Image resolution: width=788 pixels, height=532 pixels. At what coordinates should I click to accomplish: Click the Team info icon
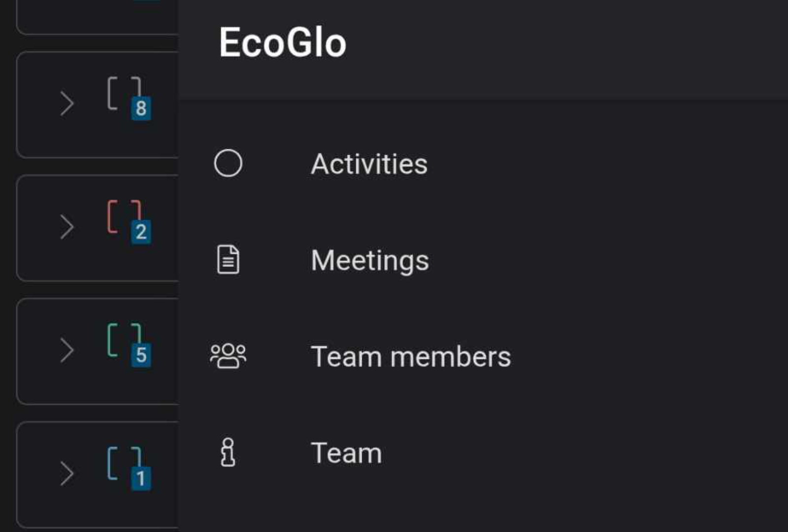(228, 452)
